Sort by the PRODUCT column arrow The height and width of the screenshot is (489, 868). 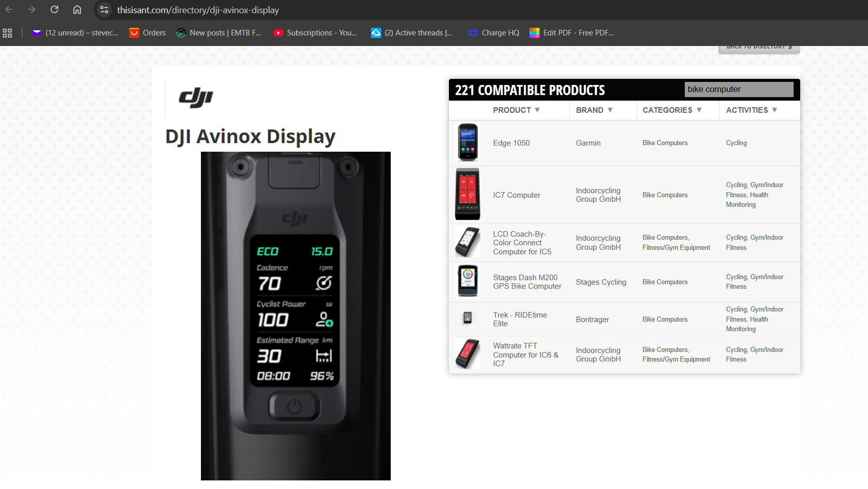point(538,110)
